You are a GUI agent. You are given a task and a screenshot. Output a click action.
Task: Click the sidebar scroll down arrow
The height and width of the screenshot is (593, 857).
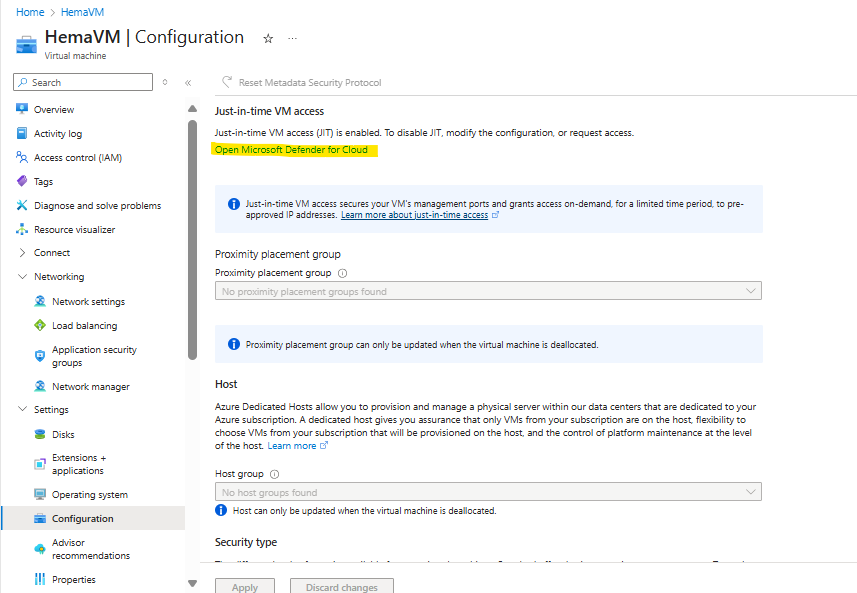(192, 583)
